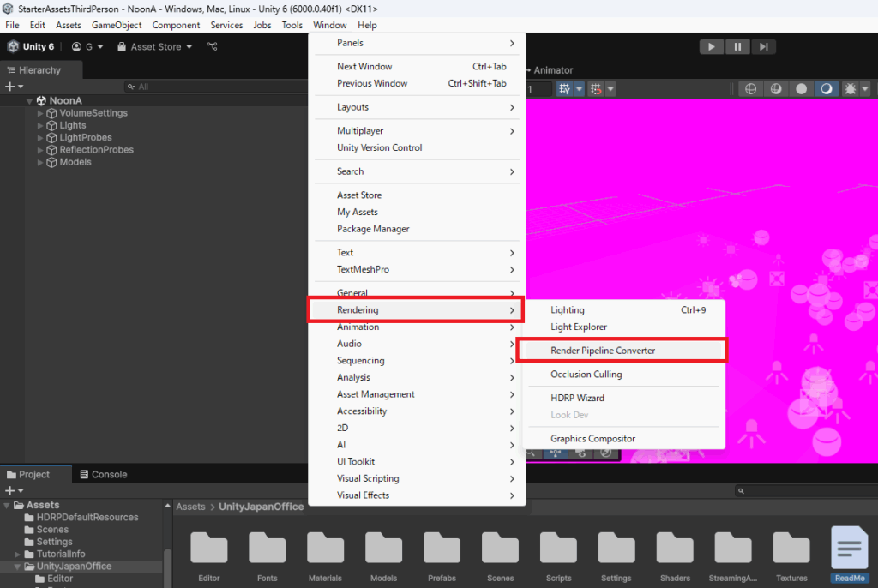
Task: Collapse the NoonA scene in Hierarchy
Action: 29,101
